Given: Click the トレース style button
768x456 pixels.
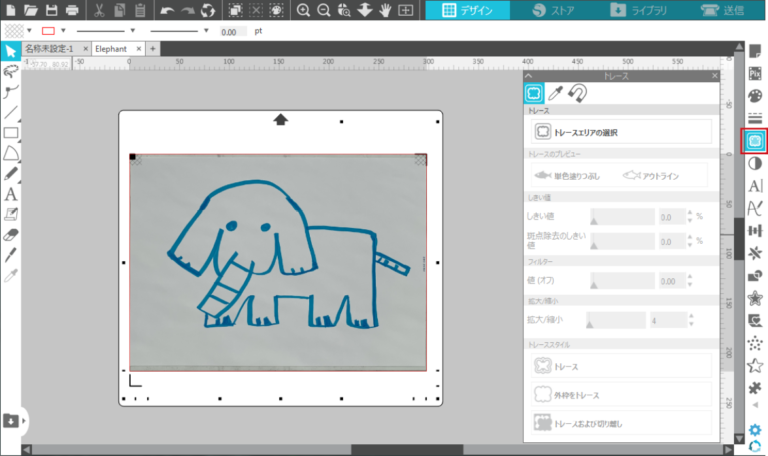Looking at the screenshot, I should tap(621, 366).
